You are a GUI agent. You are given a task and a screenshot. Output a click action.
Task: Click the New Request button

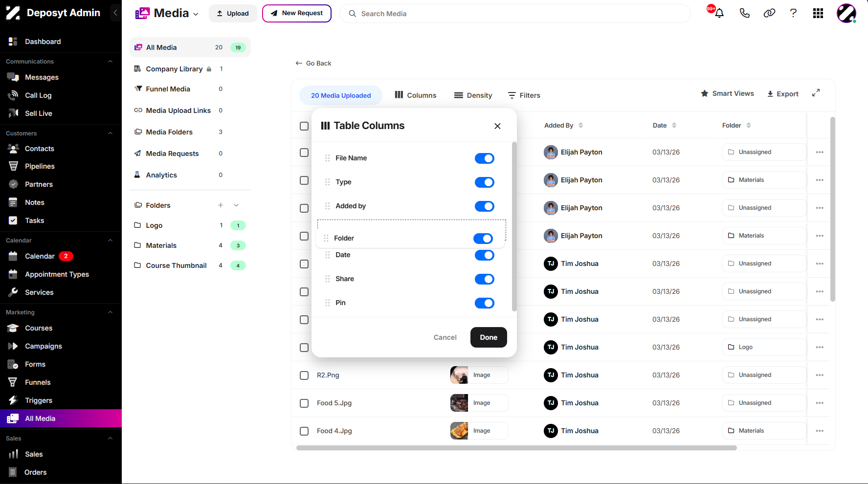297,13
